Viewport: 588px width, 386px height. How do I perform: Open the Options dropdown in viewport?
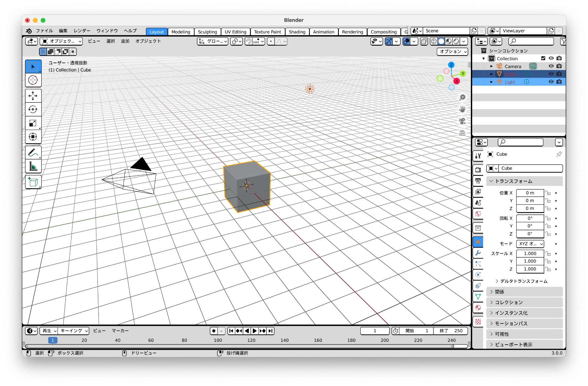point(453,52)
